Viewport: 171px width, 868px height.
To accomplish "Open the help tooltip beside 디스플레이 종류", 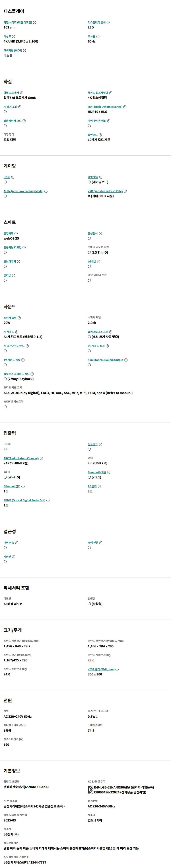I will tap(108, 22).
